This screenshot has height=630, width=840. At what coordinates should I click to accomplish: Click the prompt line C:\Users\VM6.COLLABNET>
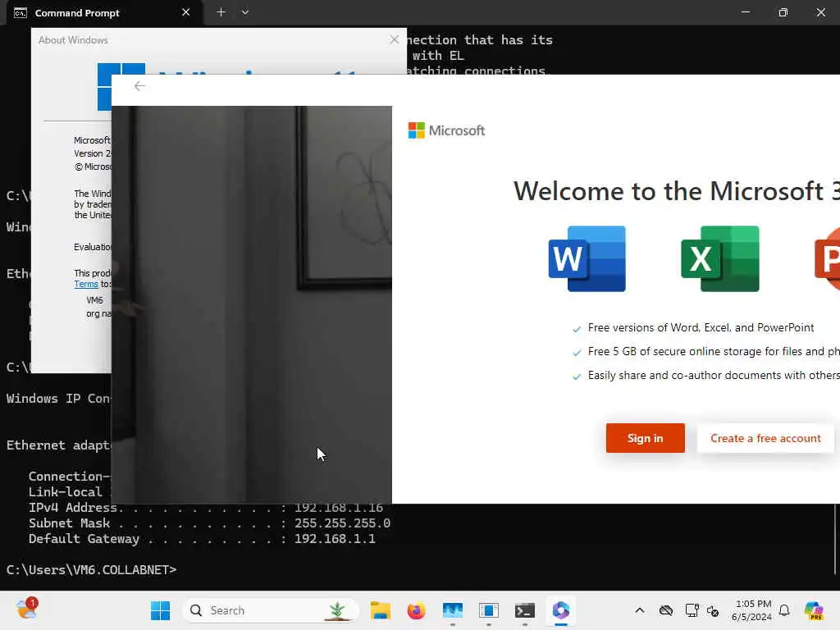(91, 569)
